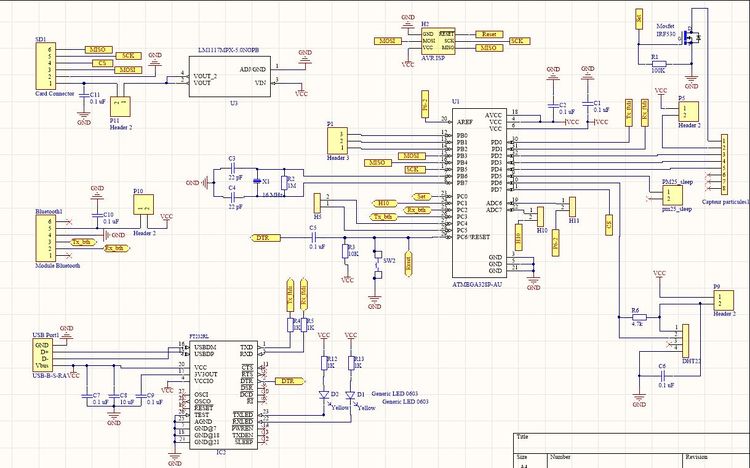
Task: Click the Bluetooth1 module connector
Action: click(44, 238)
